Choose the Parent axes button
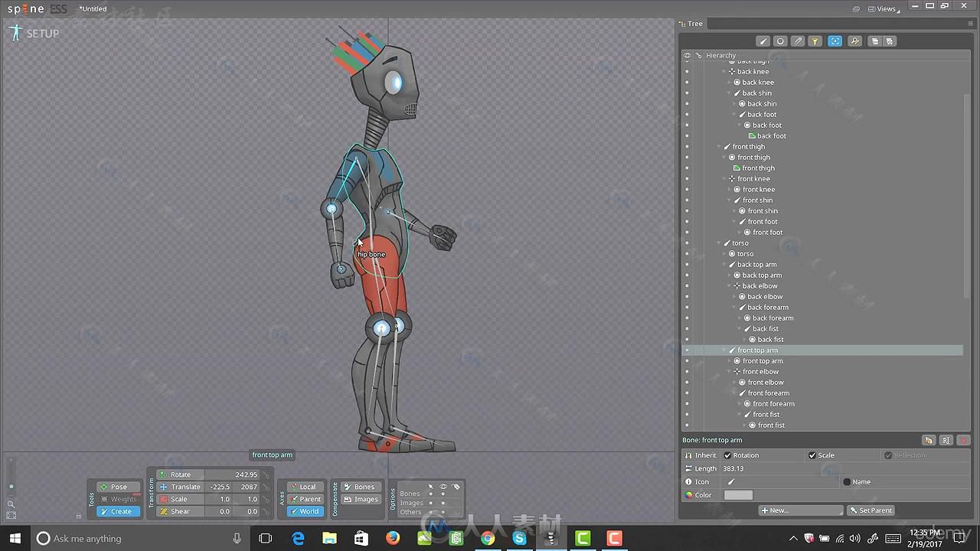 [305, 499]
